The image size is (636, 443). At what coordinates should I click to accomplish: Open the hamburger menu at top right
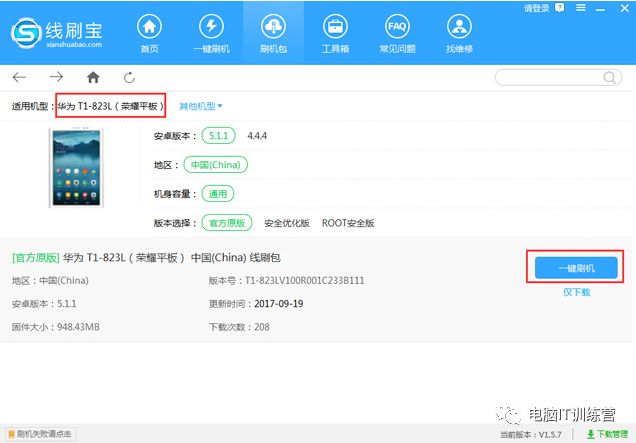[x=581, y=8]
